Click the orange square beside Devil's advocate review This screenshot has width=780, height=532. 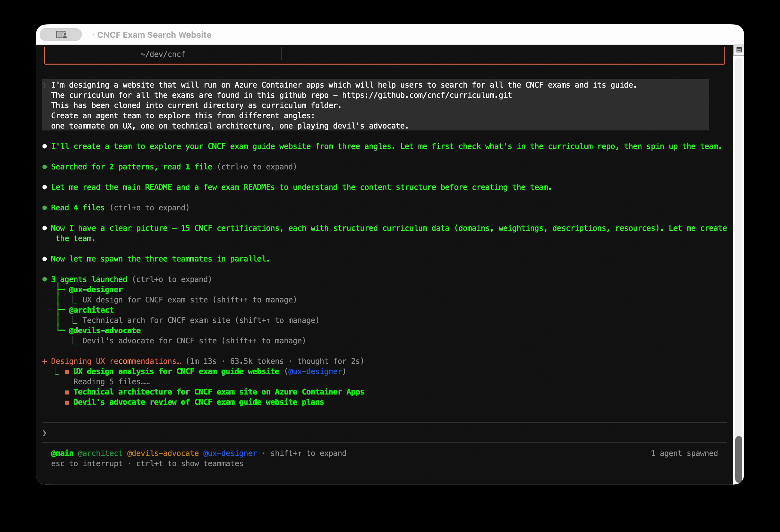pyautogui.click(x=67, y=403)
